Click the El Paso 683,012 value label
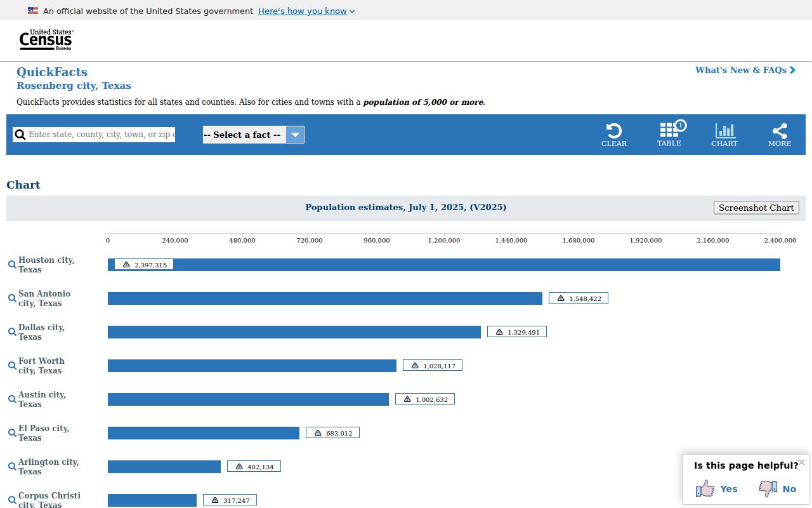The width and height of the screenshot is (812, 508). [x=332, y=433]
